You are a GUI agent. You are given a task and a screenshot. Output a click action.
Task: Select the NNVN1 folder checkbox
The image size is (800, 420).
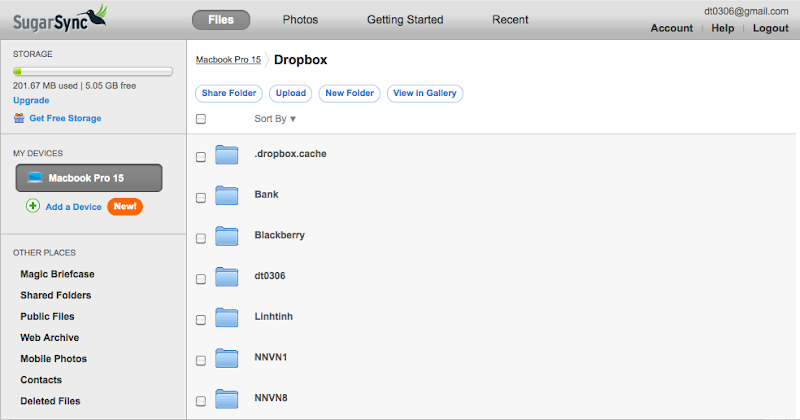point(201,361)
